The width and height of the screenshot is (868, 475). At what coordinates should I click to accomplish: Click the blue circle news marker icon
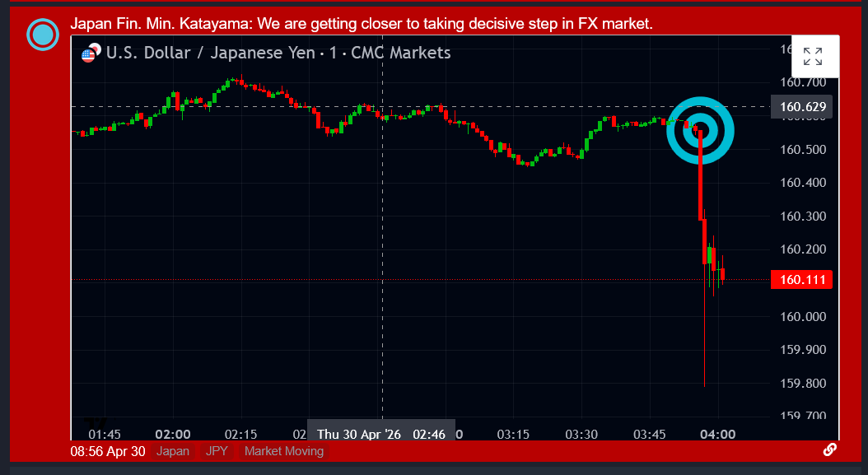point(43,35)
